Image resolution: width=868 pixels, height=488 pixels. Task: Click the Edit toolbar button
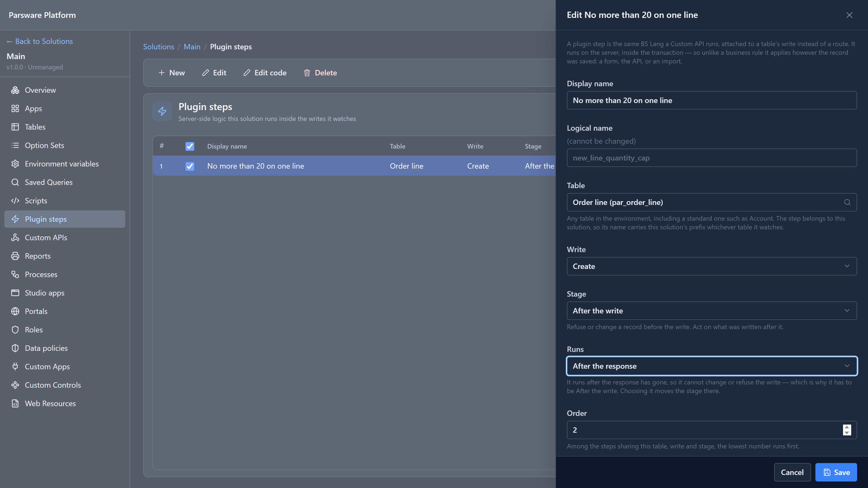(214, 73)
